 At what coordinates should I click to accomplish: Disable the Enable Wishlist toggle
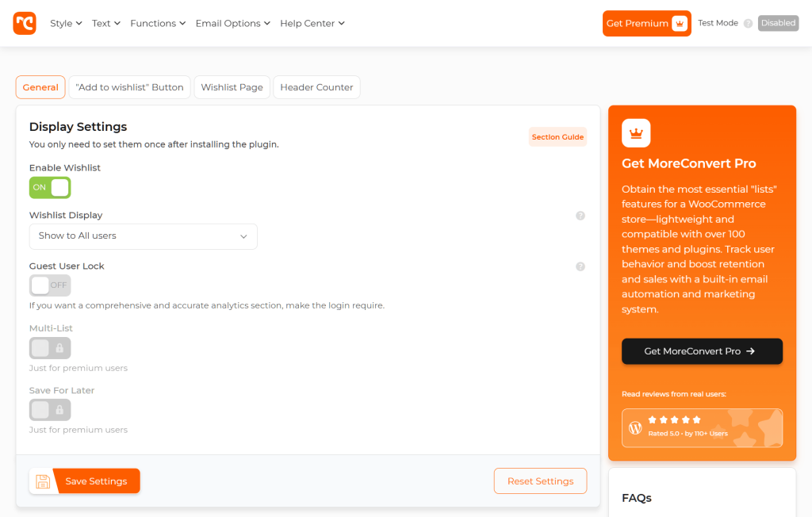[49, 187]
